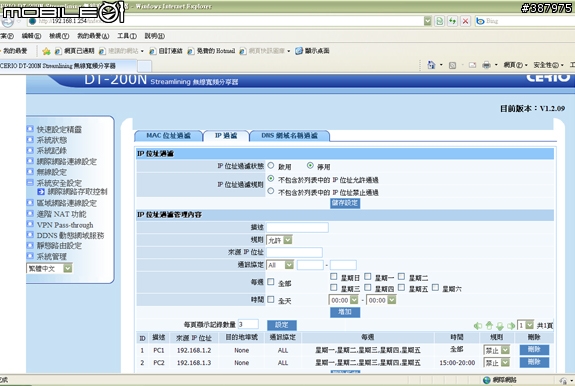Open the 規則 dropdown for PC1 row

[497, 350]
